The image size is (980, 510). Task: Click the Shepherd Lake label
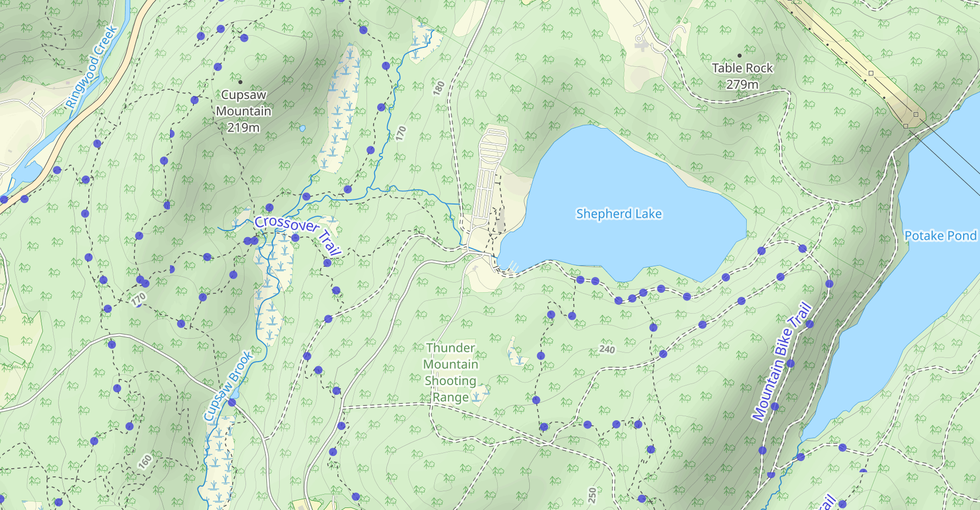pos(619,214)
